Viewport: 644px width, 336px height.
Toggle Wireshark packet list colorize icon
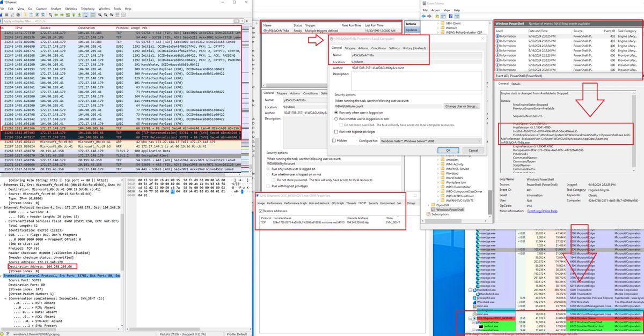tap(92, 15)
